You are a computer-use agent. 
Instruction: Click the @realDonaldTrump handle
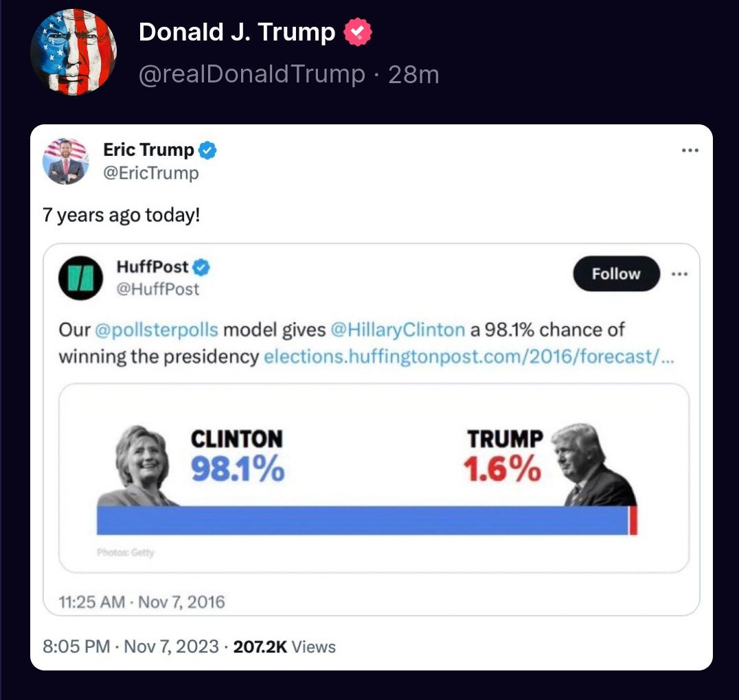coord(252,74)
